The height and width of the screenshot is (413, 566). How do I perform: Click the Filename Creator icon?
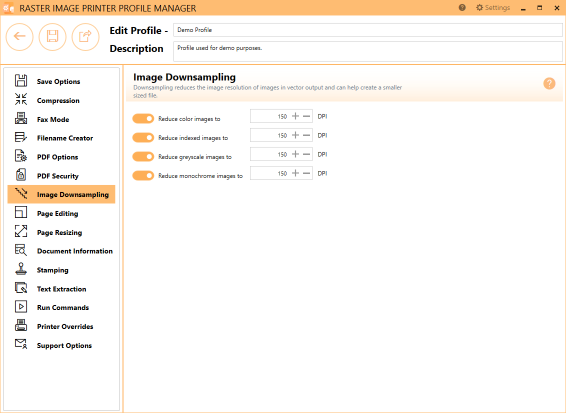coord(21,137)
